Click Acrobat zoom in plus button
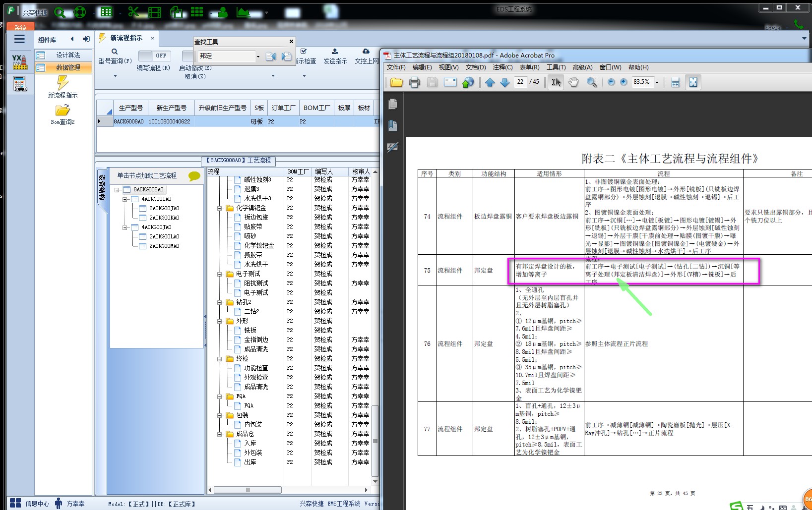Screen dimensions: 812x510 [x=624, y=82]
